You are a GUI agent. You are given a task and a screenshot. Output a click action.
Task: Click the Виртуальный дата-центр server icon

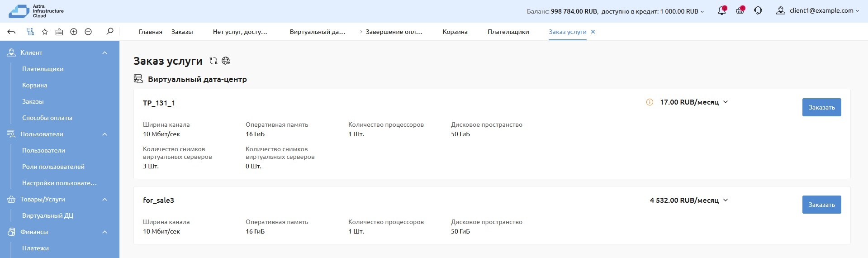pos(138,79)
